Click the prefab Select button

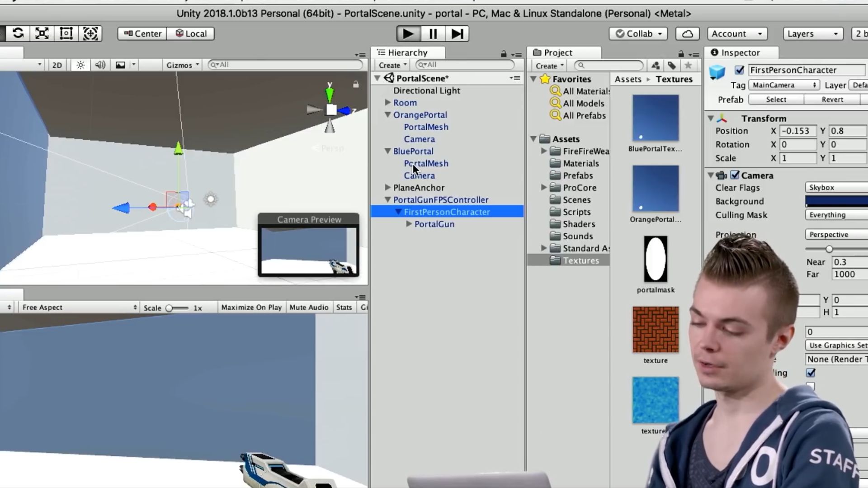click(x=776, y=99)
